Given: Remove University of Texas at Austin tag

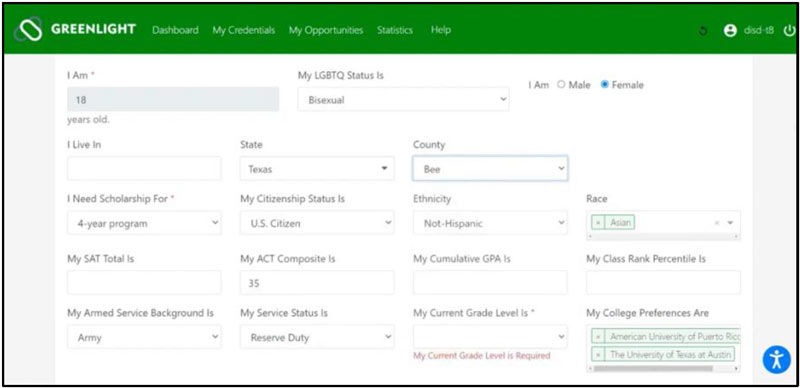Looking at the screenshot, I should tap(598, 354).
